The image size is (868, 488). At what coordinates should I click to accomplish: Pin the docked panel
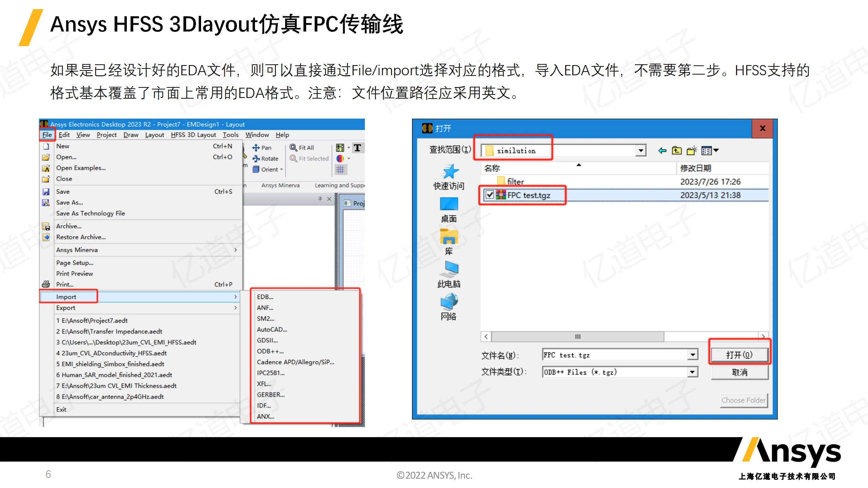(x=320, y=199)
